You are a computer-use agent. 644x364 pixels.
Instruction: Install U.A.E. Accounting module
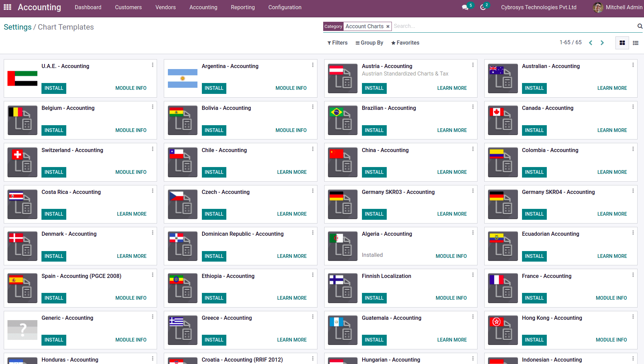coord(54,88)
